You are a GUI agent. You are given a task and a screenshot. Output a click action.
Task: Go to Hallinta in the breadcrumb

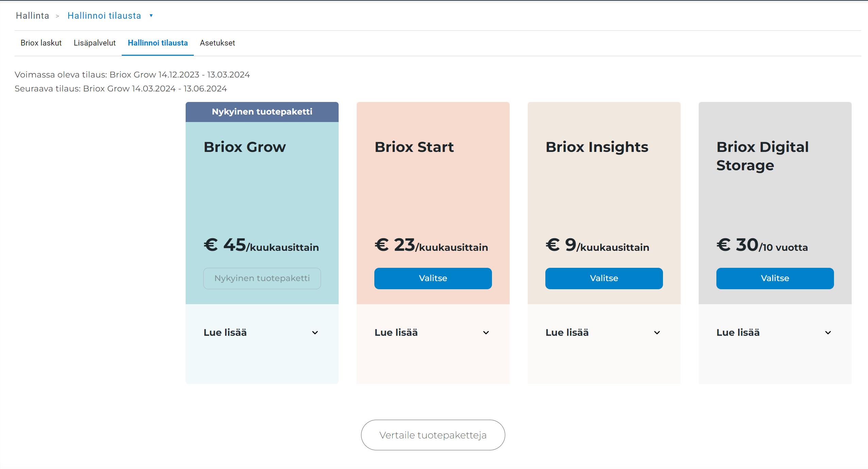point(32,16)
